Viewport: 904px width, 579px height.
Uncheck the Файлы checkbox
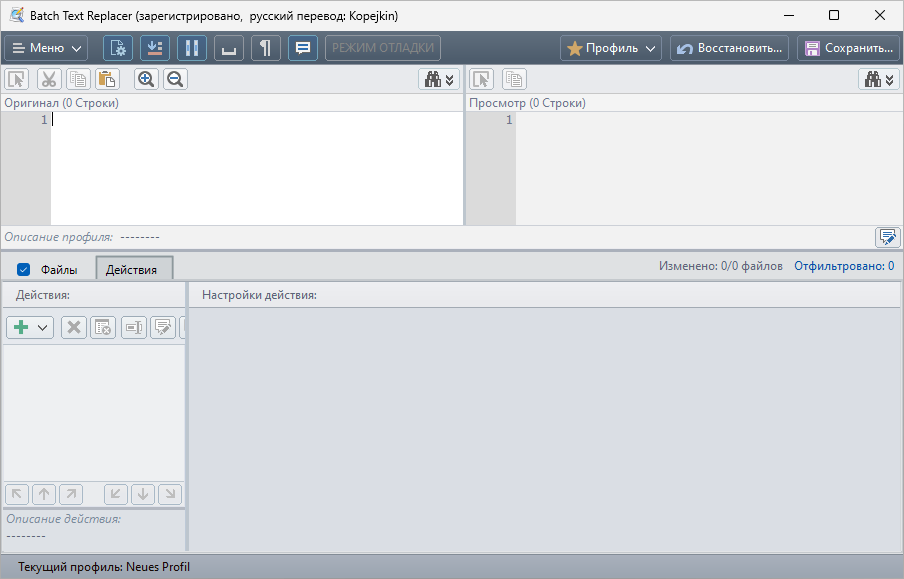(x=22, y=269)
